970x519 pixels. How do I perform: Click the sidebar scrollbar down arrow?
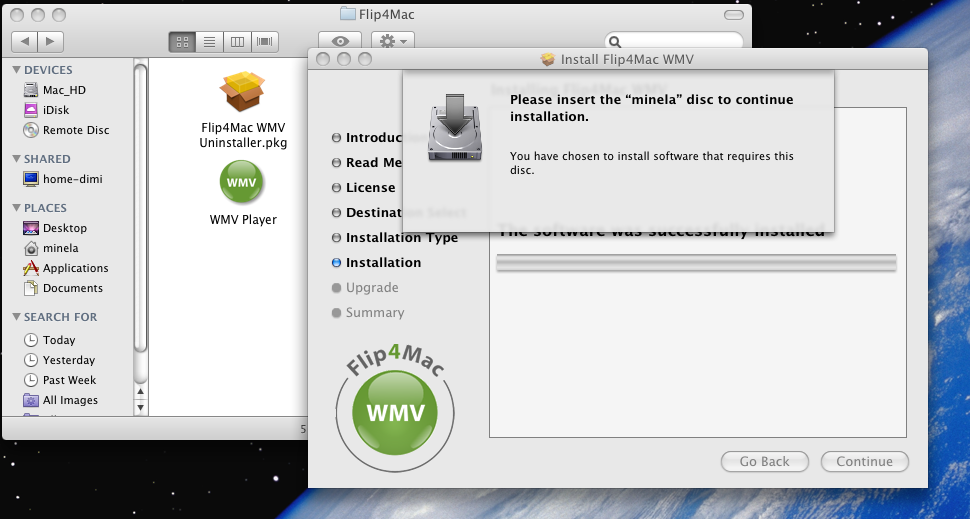140,407
